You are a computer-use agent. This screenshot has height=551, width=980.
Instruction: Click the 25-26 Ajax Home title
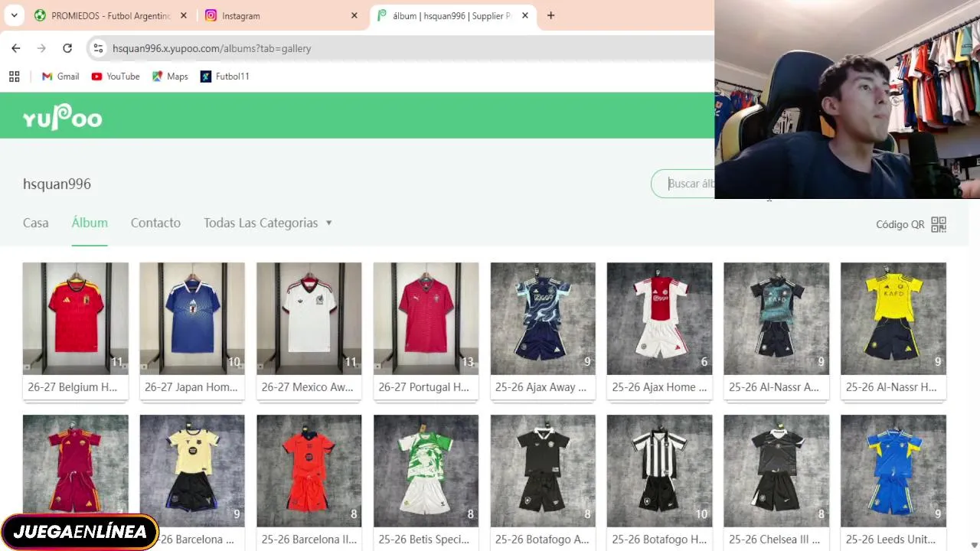click(659, 387)
